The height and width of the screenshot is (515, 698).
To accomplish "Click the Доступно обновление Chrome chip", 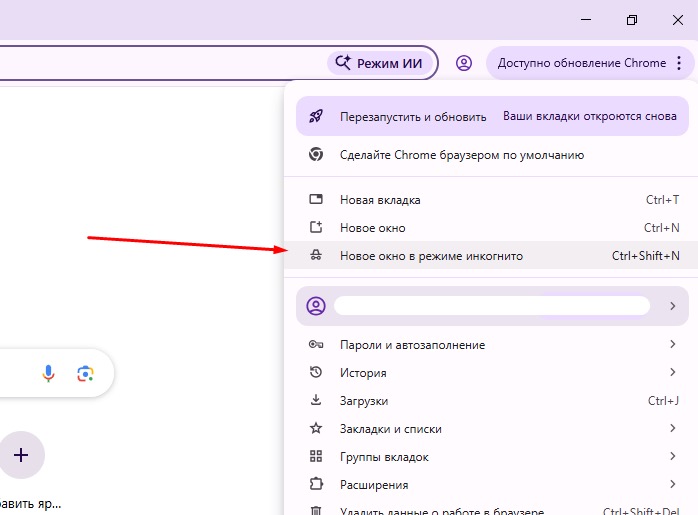I will click(581, 63).
